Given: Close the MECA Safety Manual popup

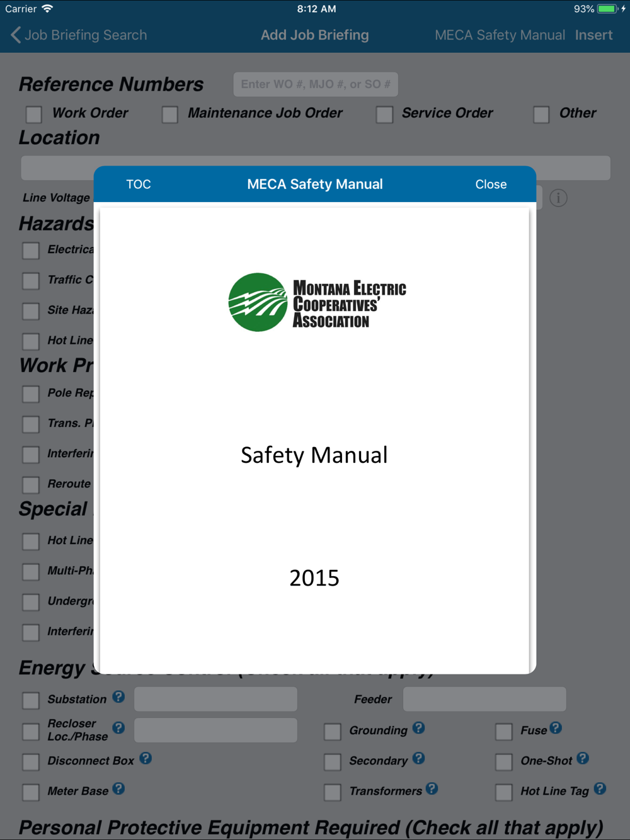Looking at the screenshot, I should pyautogui.click(x=491, y=184).
